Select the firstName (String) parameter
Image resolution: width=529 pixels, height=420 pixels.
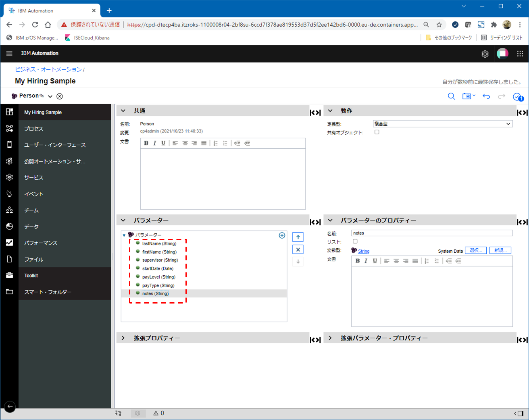pyautogui.click(x=159, y=252)
